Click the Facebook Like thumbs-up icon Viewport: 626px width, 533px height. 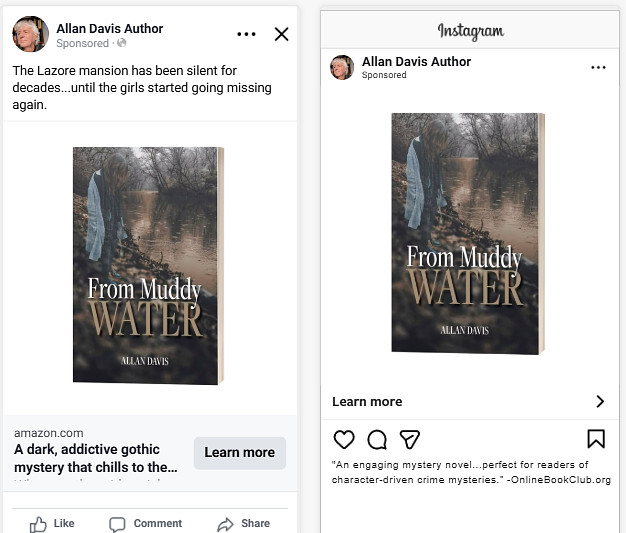[39, 524]
